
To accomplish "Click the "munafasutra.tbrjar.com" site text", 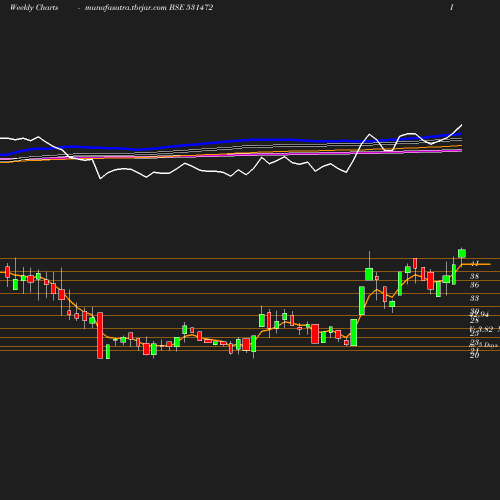I will pyautogui.click(x=126, y=7).
